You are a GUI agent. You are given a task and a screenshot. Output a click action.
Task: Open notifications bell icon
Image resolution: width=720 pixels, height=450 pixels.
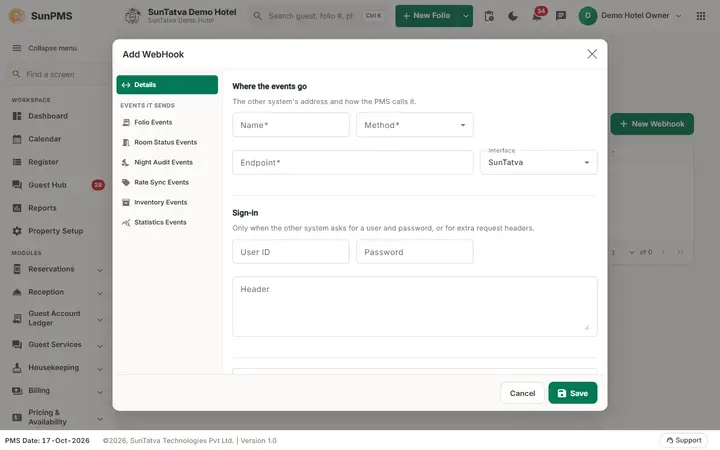536,17
